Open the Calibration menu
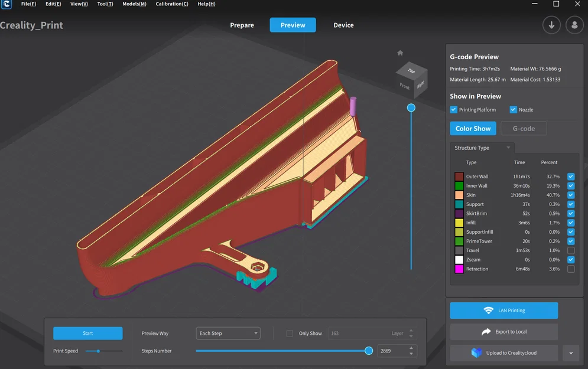Image resolution: width=588 pixels, height=369 pixels. click(x=172, y=4)
